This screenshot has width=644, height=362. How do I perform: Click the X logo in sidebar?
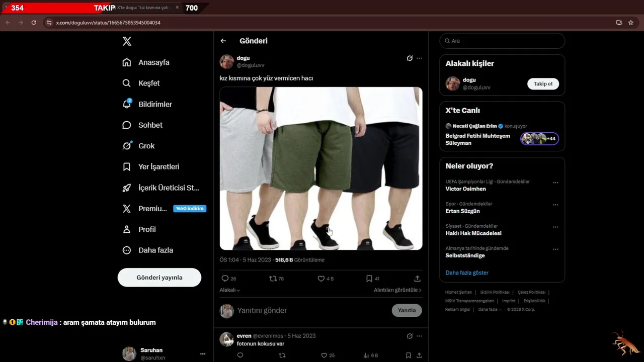(x=127, y=41)
